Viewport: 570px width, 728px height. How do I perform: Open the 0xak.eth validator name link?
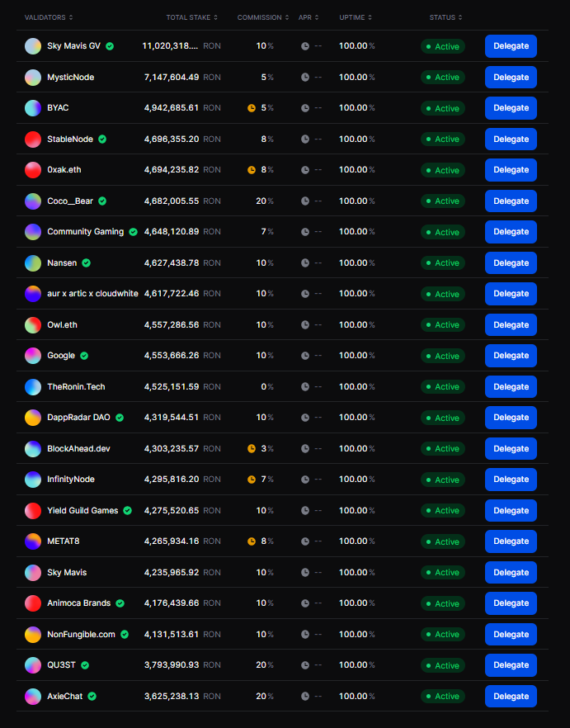point(66,170)
